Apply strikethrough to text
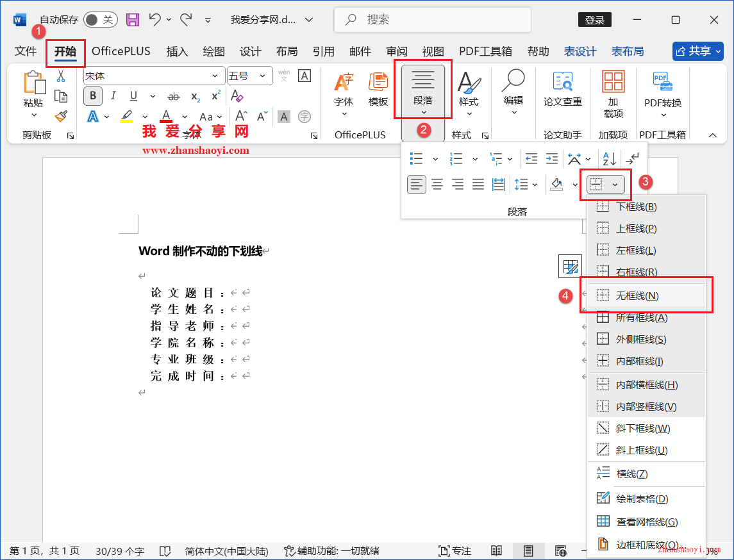Viewport: 734px width, 560px height. tap(173, 96)
